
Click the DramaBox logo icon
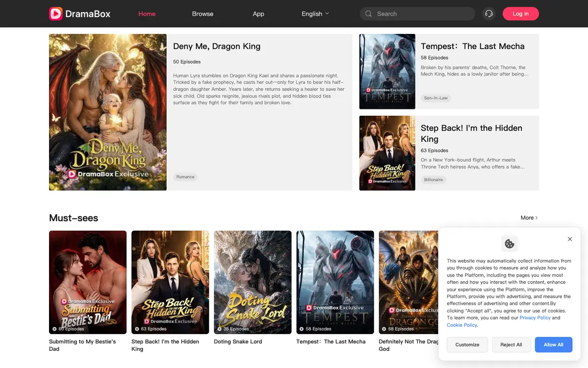tap(55, 14)
